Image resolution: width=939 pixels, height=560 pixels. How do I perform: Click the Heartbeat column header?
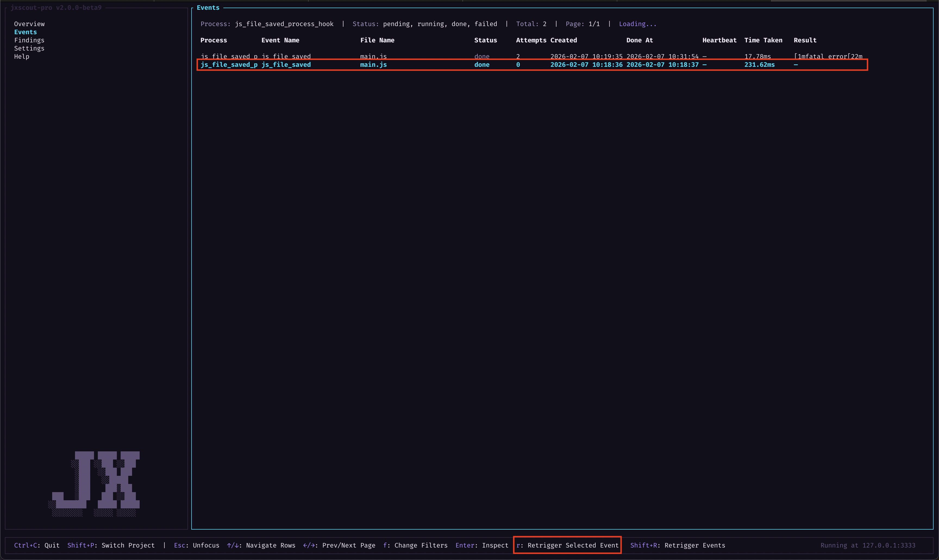click(719, 40)
